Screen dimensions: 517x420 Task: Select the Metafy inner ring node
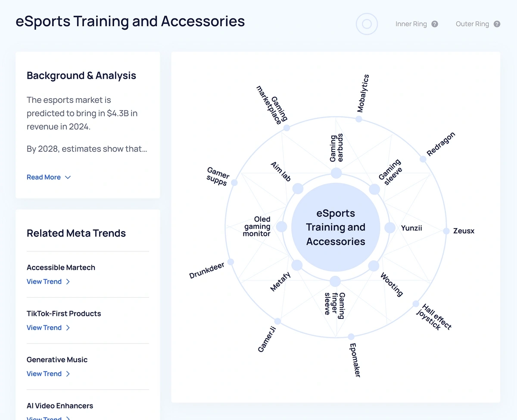tap(297, 265)
